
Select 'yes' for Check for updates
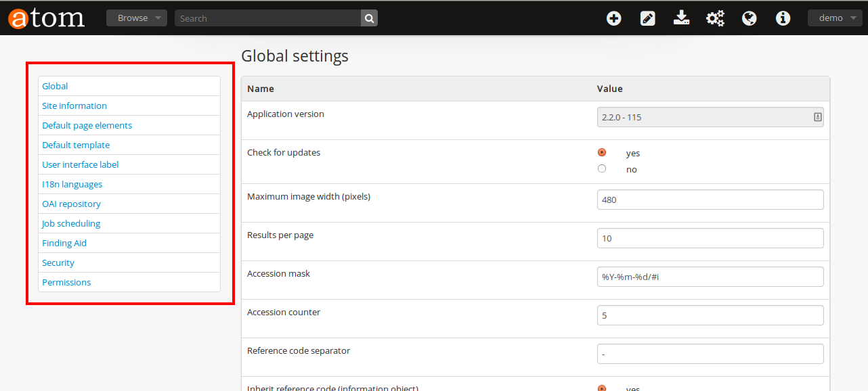(602, 152)
